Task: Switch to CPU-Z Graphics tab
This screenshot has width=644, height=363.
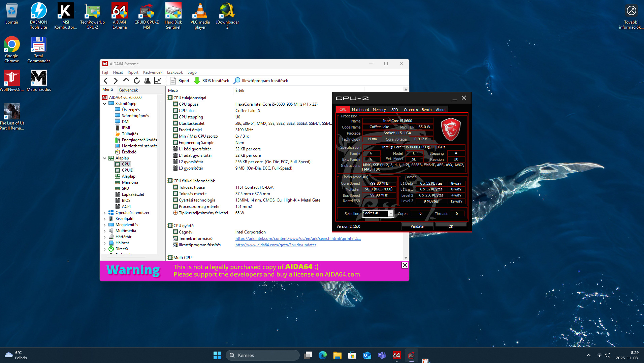Action: tap(411, 110)
